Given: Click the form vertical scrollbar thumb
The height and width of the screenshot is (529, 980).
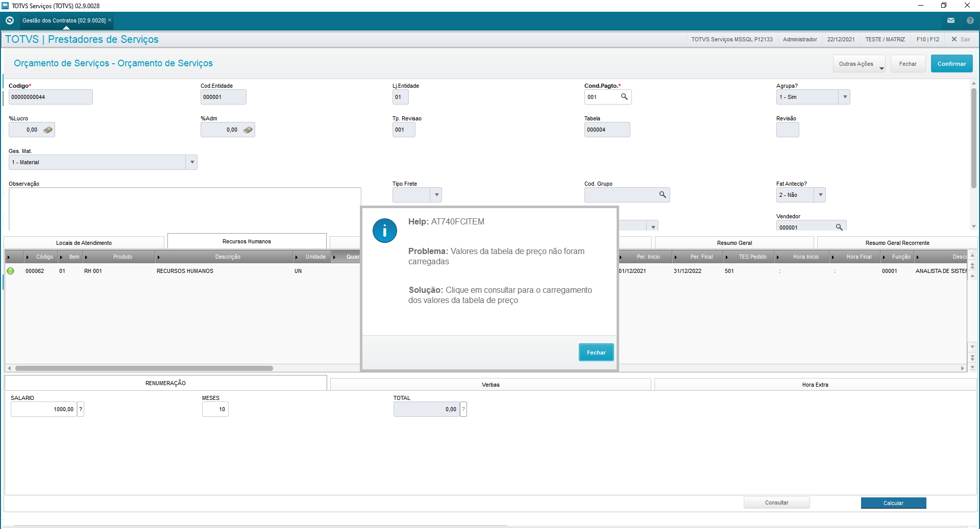Looking at the screenshot, I should [x=974, y=138].
